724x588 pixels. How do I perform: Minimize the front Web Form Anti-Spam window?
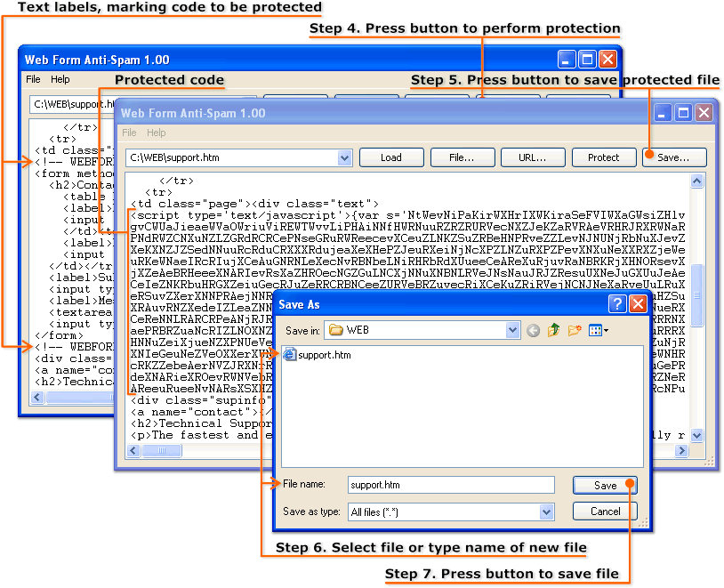coord(662,113)
